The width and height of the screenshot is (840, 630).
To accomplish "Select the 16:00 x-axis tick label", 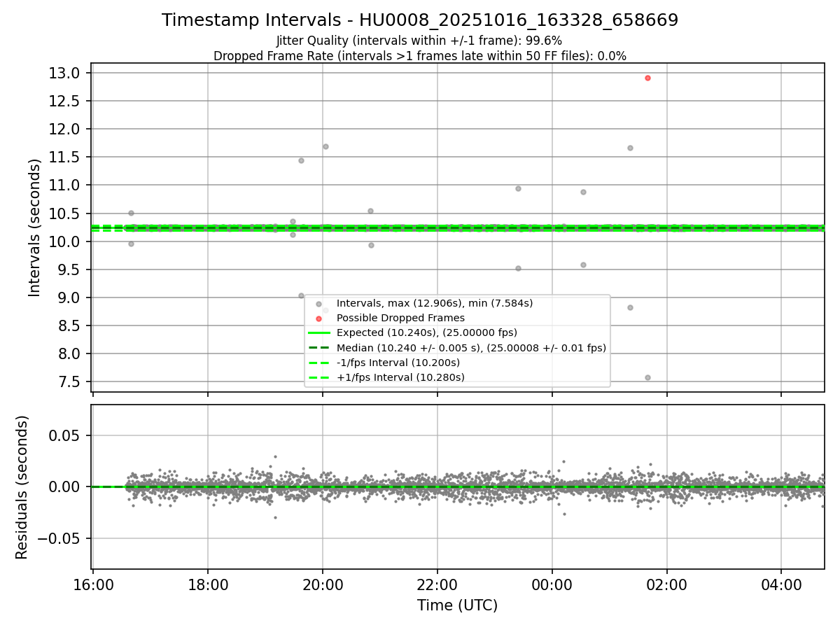I will pyautogui.click(x=93, y=584).
